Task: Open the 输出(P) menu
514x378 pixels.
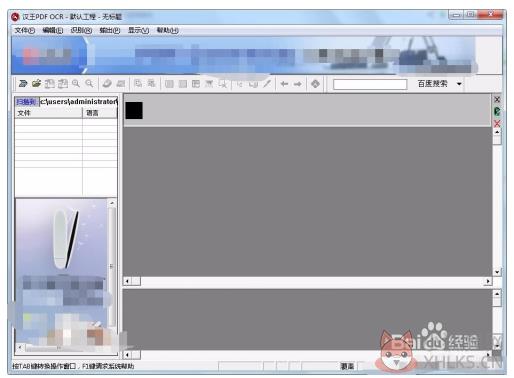Action: 110,31
